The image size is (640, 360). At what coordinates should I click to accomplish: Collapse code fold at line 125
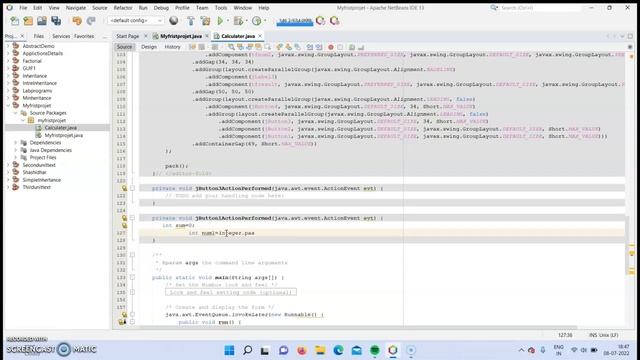[132, 218]
